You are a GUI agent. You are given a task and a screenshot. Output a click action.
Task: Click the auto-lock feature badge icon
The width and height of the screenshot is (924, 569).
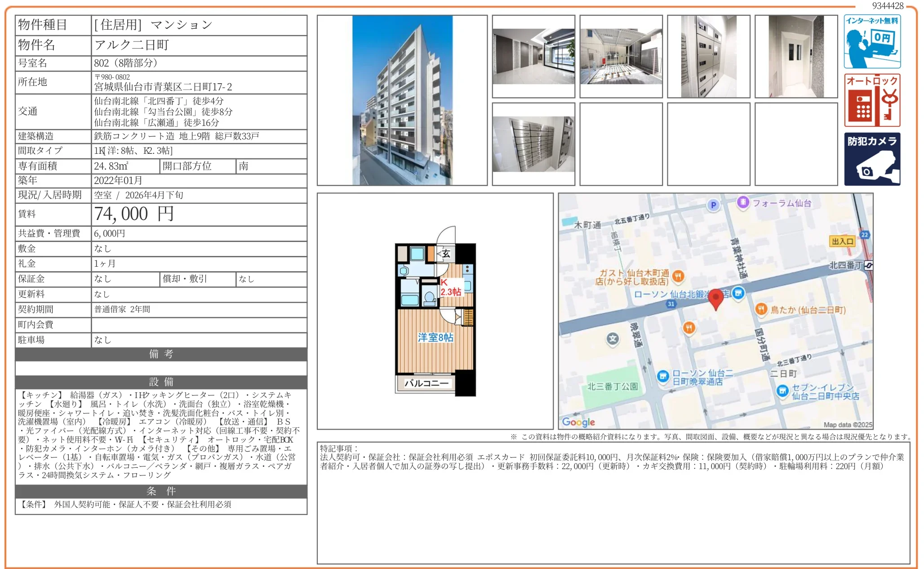(x=871, y=100)
